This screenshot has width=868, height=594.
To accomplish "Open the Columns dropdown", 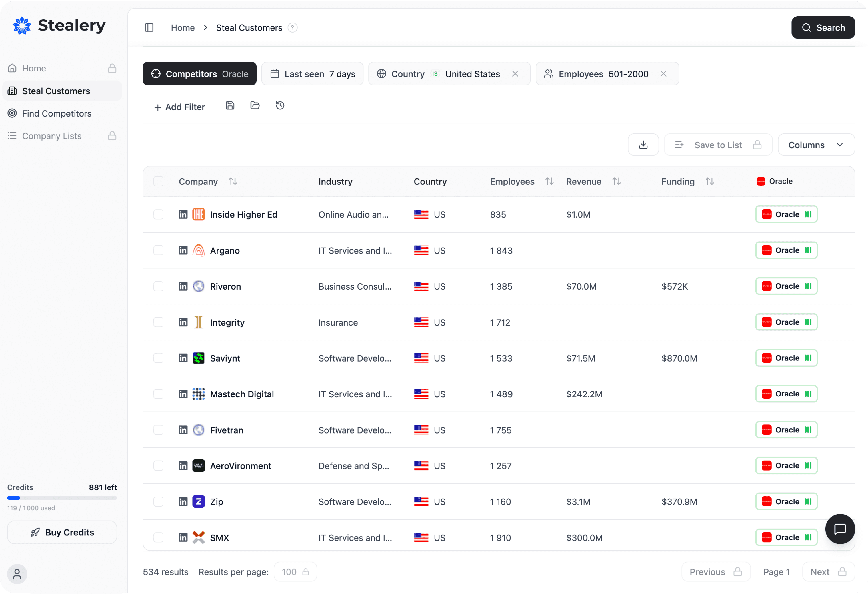I will click(816, 145).
